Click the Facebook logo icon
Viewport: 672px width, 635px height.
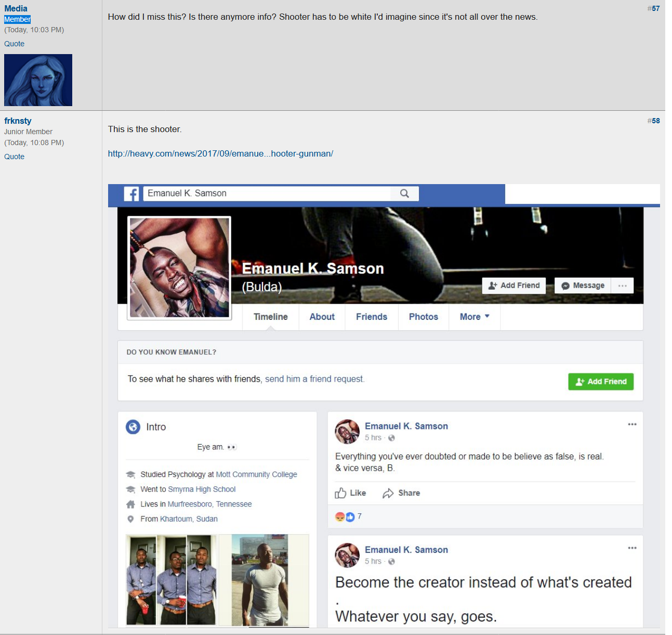[131, 194]
